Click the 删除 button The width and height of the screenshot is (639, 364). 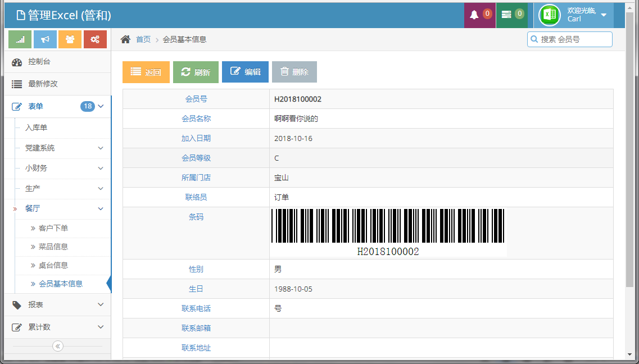point(294,72)
